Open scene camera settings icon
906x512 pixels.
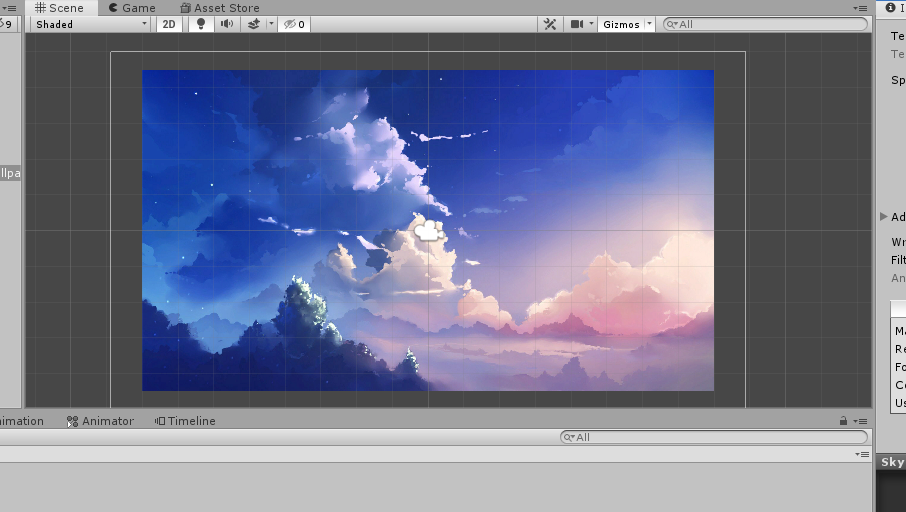pos(577,24)
